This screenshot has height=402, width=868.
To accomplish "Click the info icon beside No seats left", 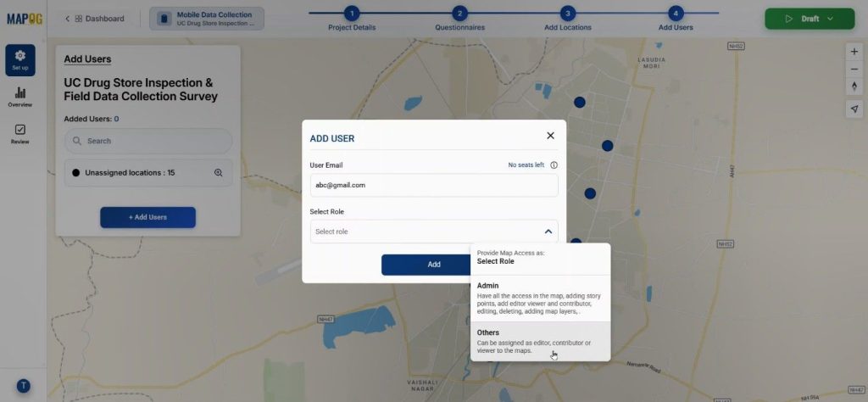I will click(x=554, y=165).
